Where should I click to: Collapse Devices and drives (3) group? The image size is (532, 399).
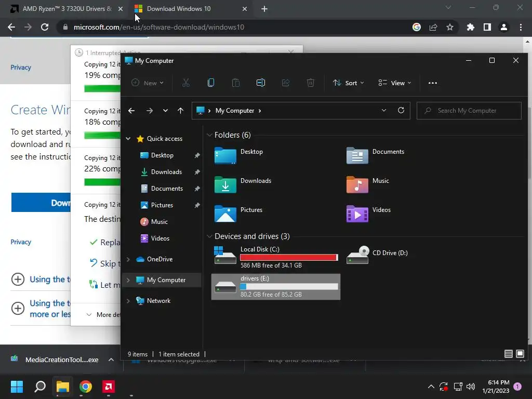(209, 236)
